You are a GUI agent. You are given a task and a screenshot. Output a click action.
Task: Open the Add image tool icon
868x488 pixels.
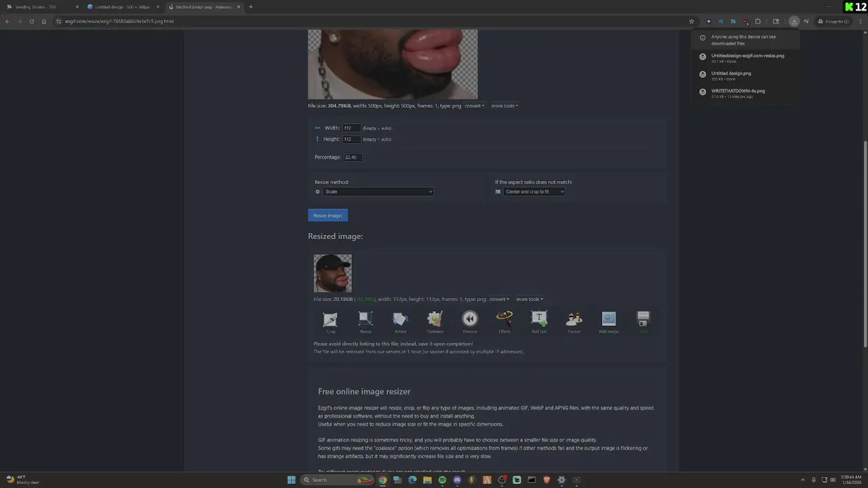click(608, 321)
